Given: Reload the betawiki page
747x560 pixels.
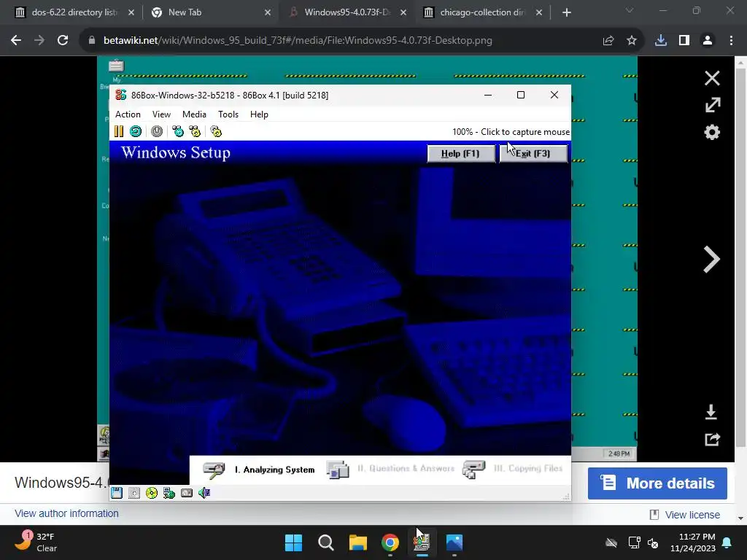Looking at the screenshot, I should [63, 41].
